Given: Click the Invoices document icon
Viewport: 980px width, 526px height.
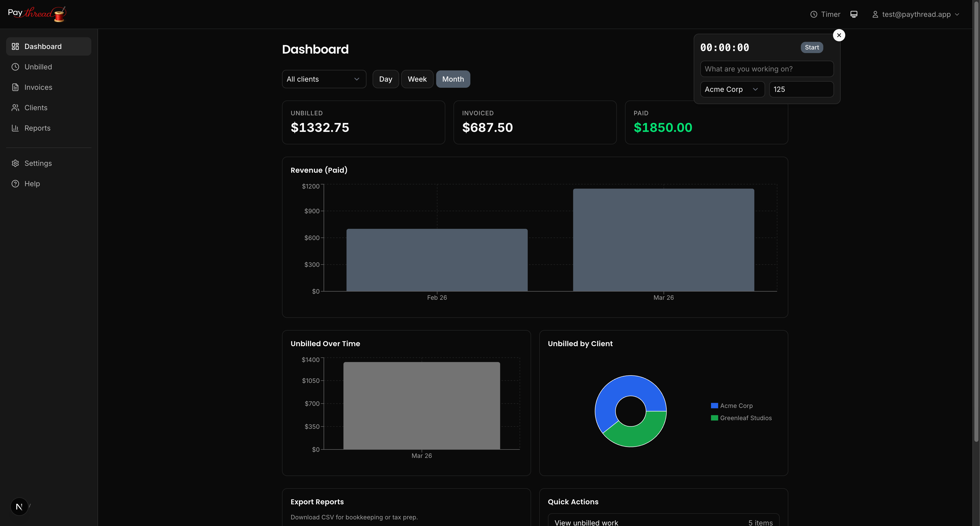Looking at the screenshot, I should (15, 87).
